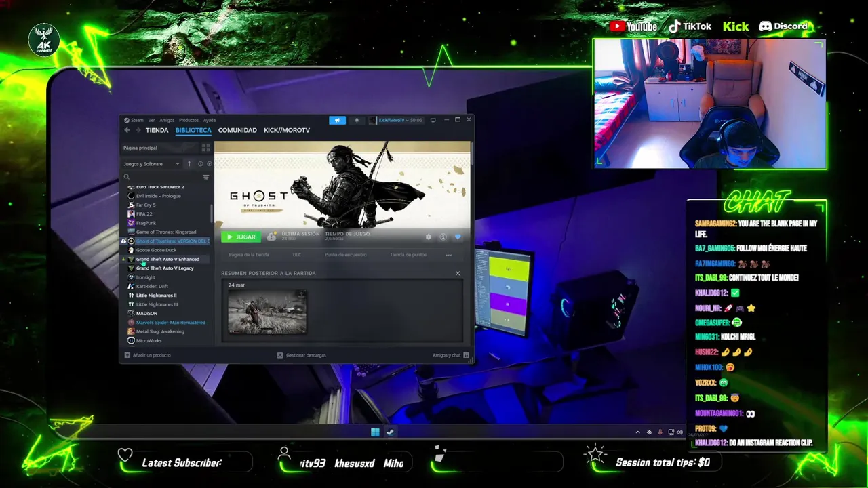Switch to the library grid view icon
The width and height of the screenshot is (868, 488).
pyautogui.click(x=205, y=148)
